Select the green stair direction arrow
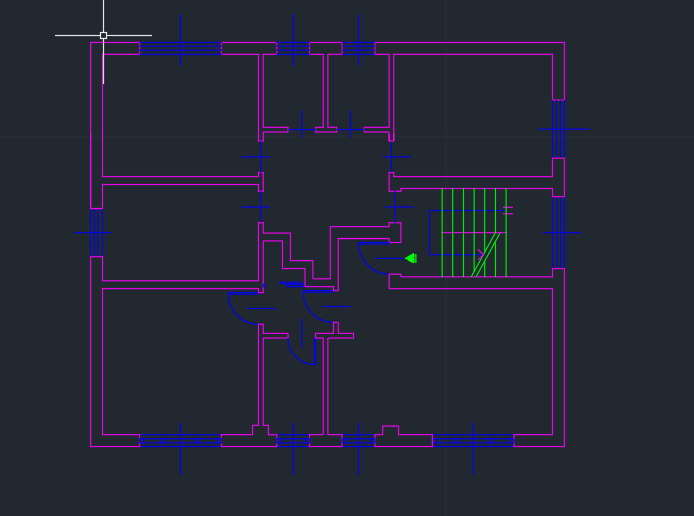 [410, 258]
